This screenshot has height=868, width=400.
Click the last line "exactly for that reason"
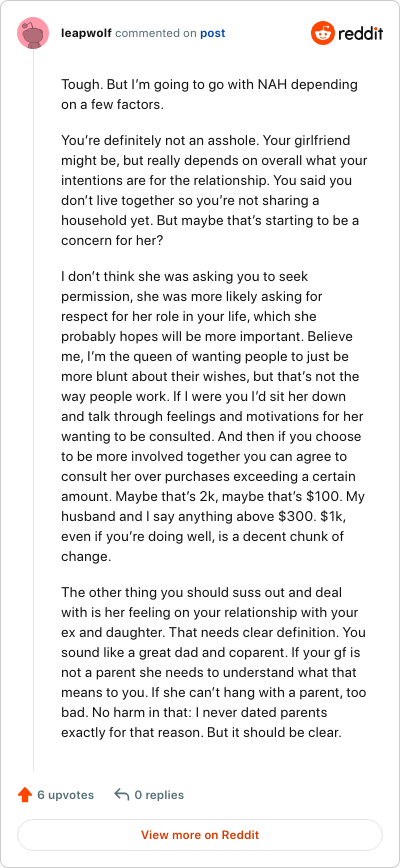[x=202, y=732]
